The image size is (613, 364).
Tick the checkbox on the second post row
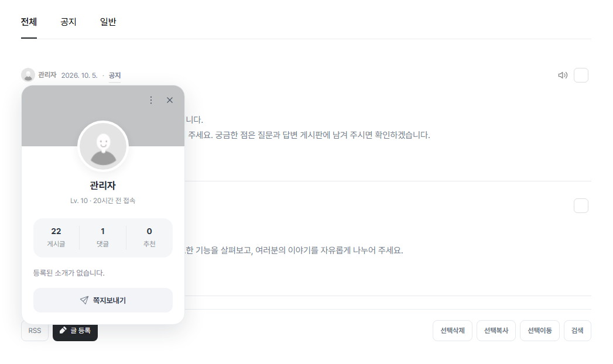point(581,205)
